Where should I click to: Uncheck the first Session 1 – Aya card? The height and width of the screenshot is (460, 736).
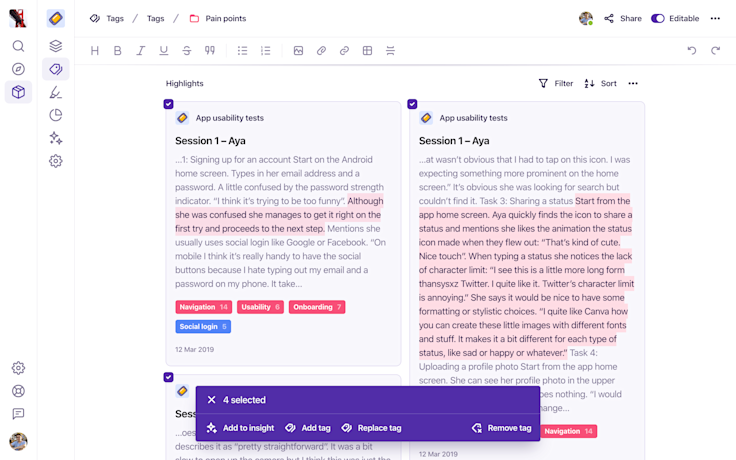click(169, 104)
